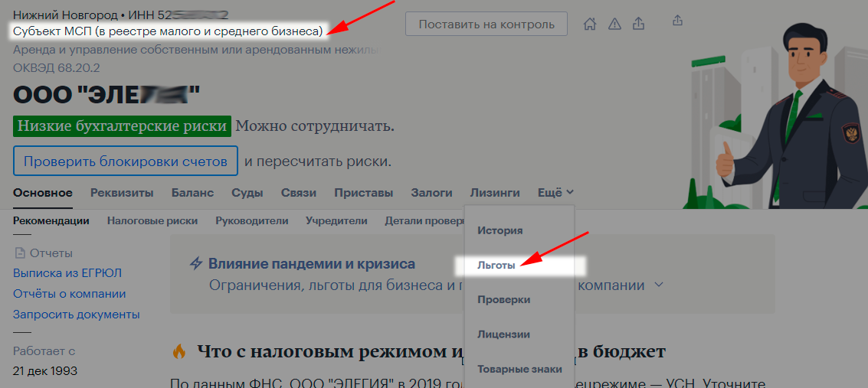
Task: Click the Запросить документы link
Action: 76,315
